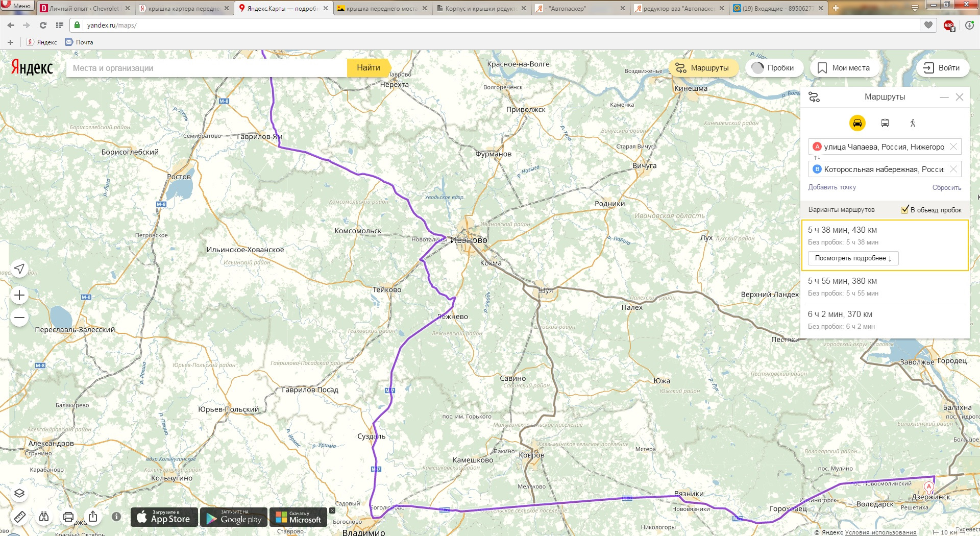The image size is (980, 536).
Task: Click the address bar yandex.ru/maps/
Action: [495, 25]
